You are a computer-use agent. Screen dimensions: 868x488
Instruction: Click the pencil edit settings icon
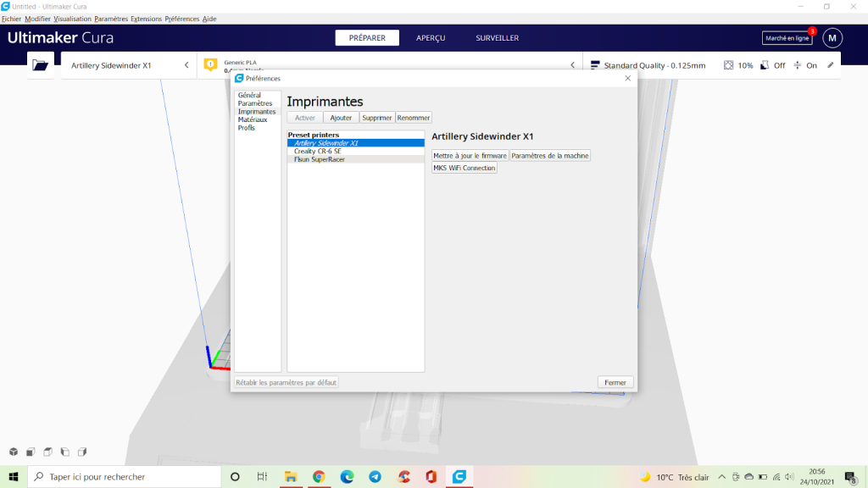point(831,65)
